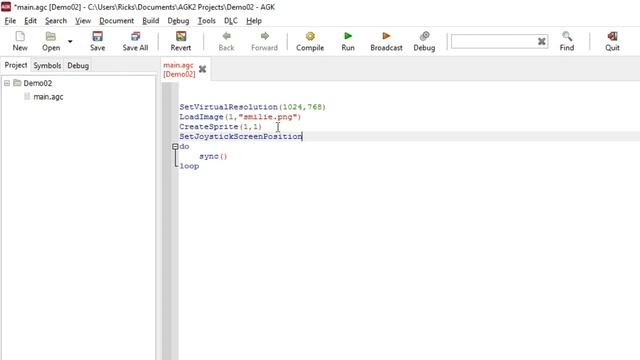Viewport: 640px width, 360px height.
Task: Click the AGK application icon in title bar
Action: point(6,7)
